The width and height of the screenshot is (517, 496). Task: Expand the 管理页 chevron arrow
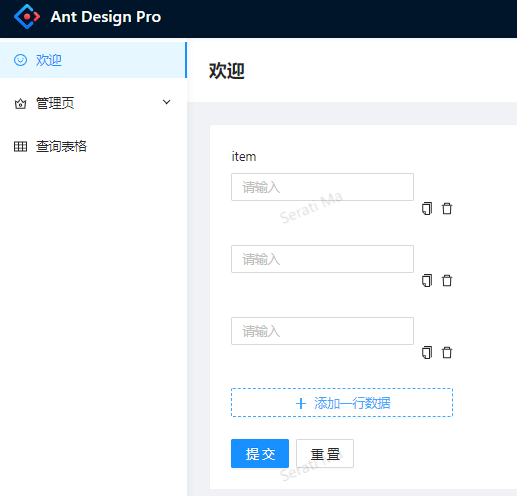(x=166, y=102)
